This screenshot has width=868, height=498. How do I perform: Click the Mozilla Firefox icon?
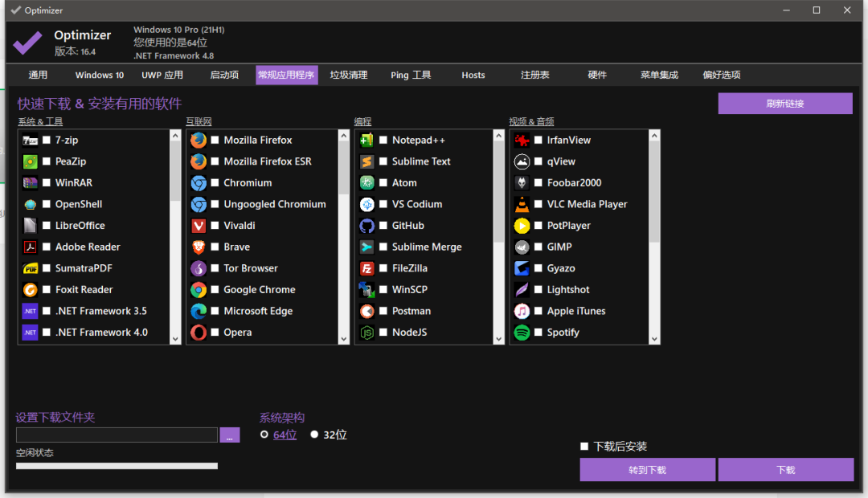pos(199,141)
